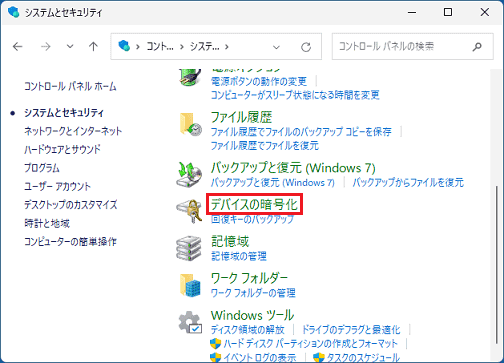This screenshot has height=363, width=504.
Task: Open ディスク領域の解放 link
Action: 248,330
